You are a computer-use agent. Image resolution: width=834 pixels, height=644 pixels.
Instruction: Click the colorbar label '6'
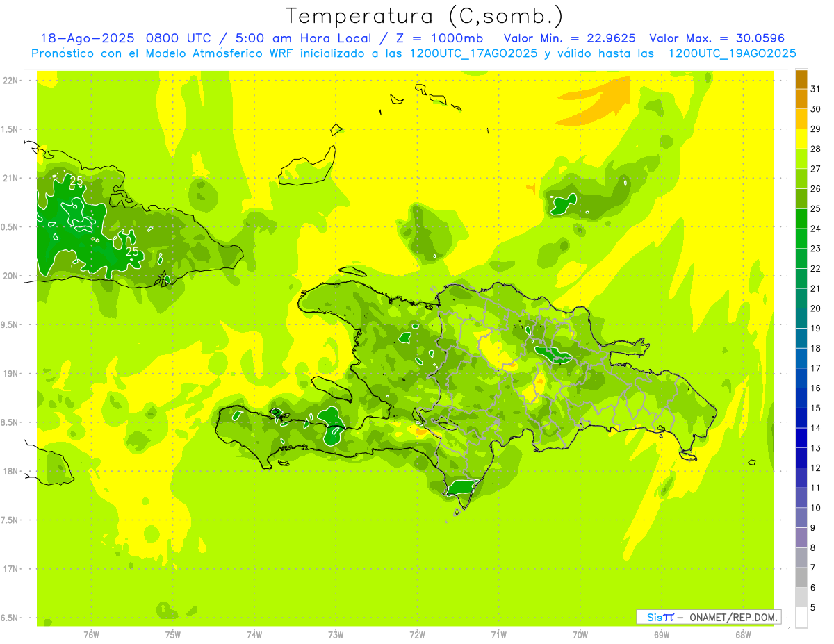tap(812, 588)
